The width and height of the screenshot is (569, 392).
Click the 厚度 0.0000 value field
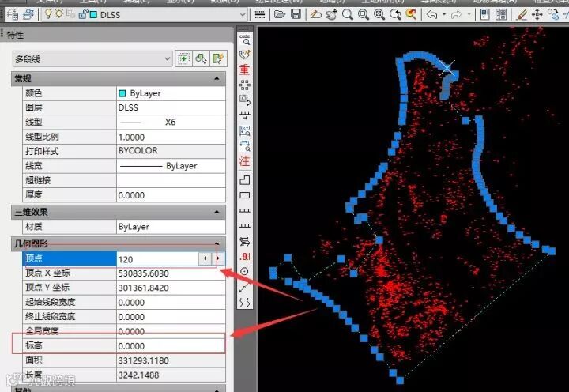click(171, 195)
